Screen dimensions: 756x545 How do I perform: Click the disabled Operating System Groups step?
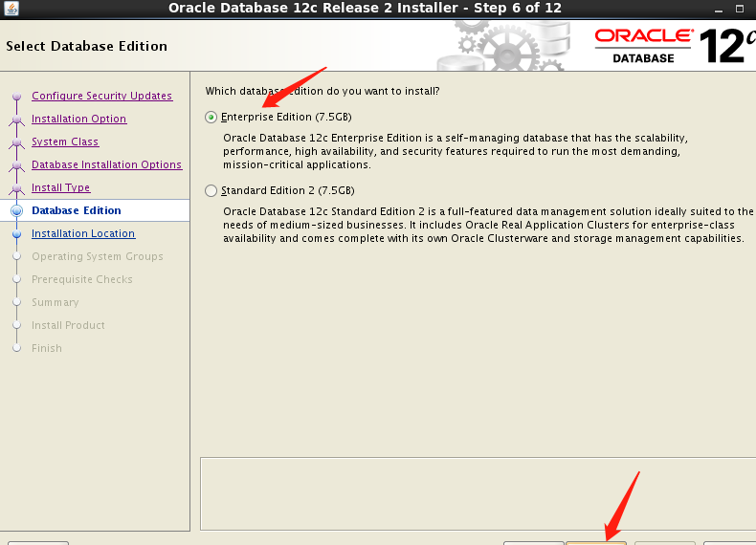(x=98, y=256)
